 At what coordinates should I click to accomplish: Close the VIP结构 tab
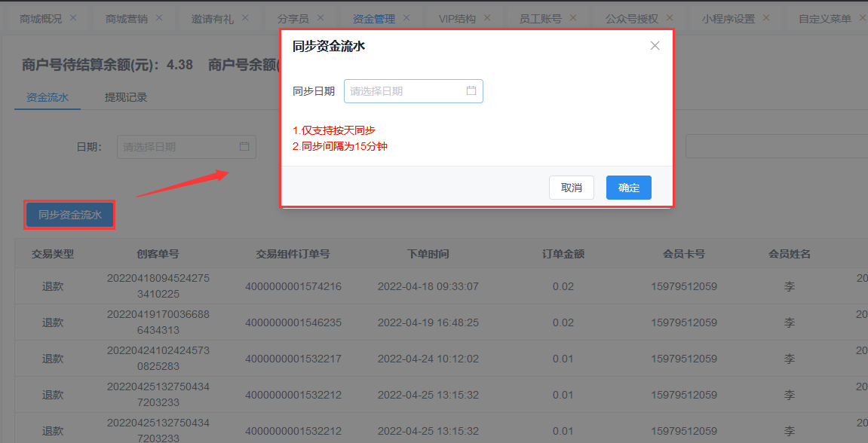486,18
